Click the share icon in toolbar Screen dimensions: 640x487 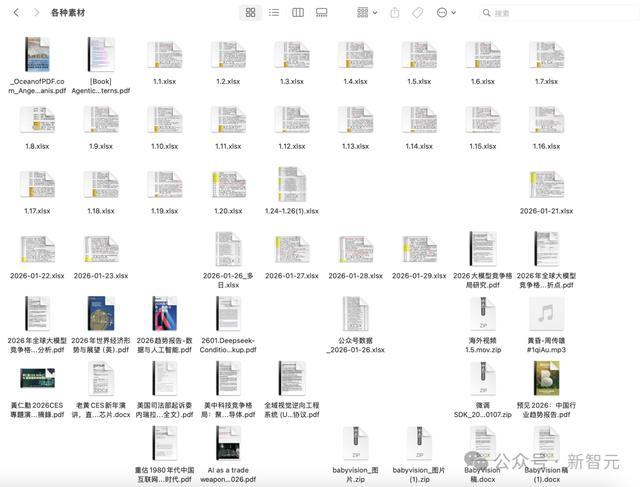395,13
